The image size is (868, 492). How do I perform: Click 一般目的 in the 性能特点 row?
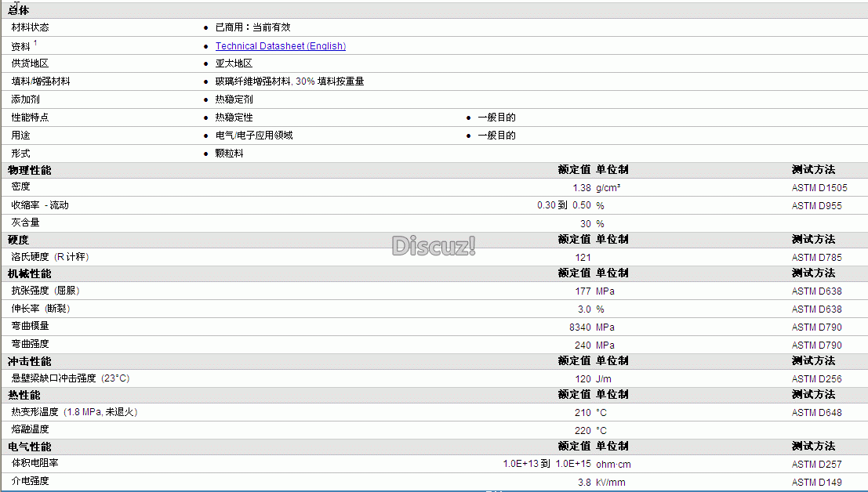point(496,118)
